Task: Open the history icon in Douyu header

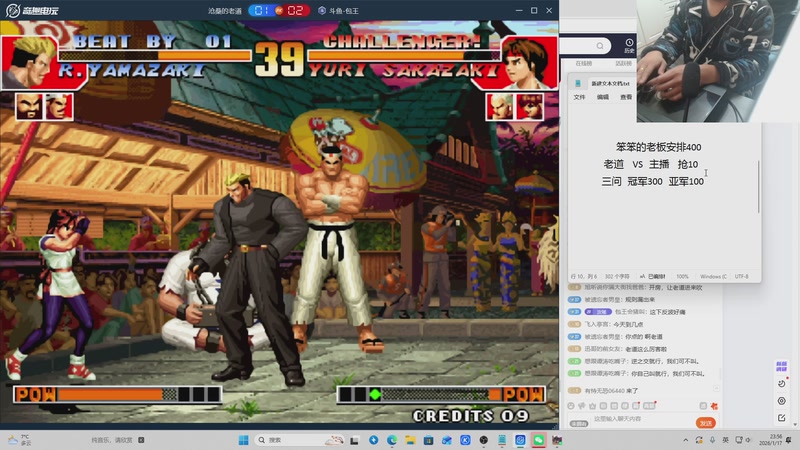Action: [x=629, y=45]
